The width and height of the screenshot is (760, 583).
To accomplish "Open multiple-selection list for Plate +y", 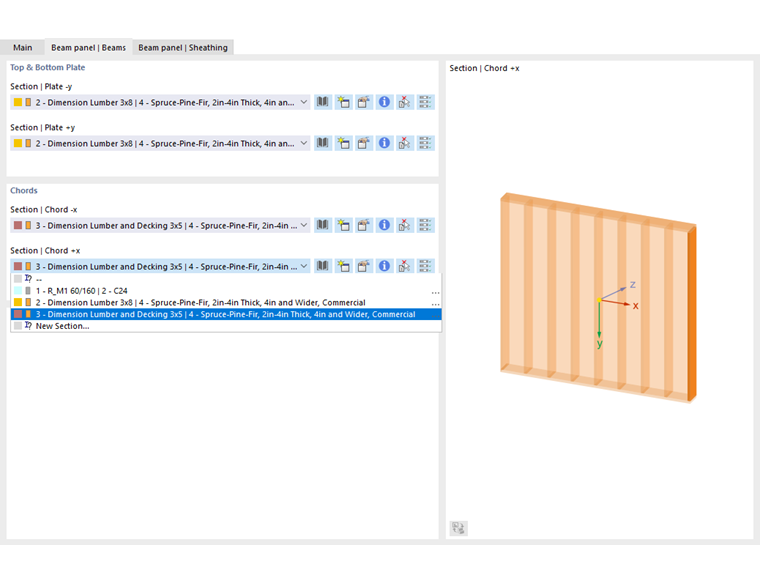I will tap(425, 143).
